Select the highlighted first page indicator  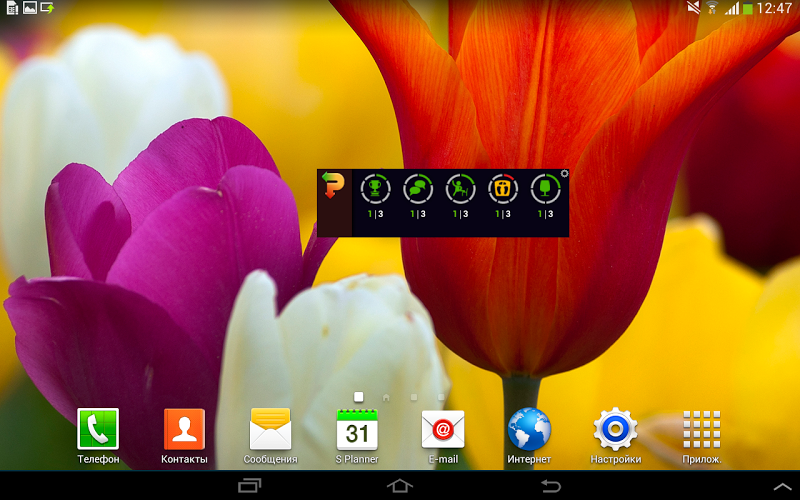click(359, 396)
